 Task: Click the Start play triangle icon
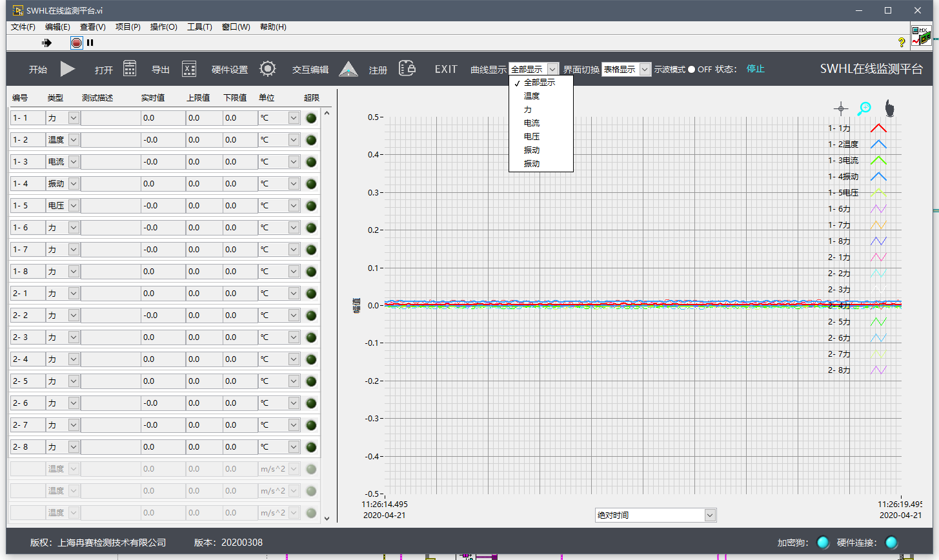[68, 69]
